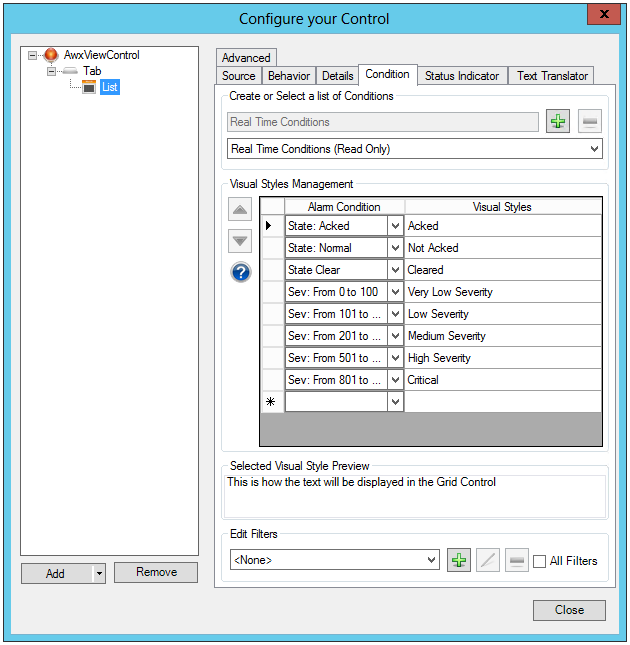The width and height of the screenshot is (630, 645).
Task: Enable the All Filters checkbox
Action: (x=540, y=561)
